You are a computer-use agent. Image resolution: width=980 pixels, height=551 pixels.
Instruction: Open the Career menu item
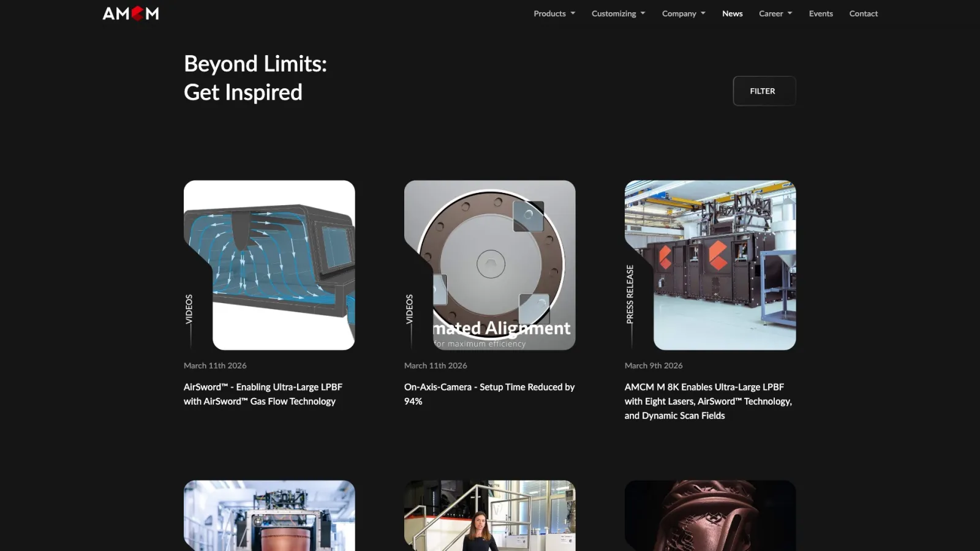[771, 13]
